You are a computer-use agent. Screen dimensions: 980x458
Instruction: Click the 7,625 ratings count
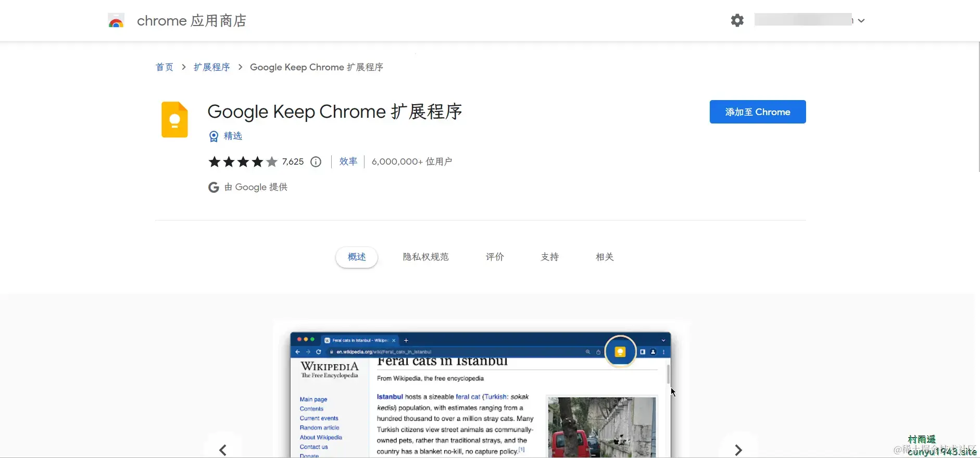293,162
